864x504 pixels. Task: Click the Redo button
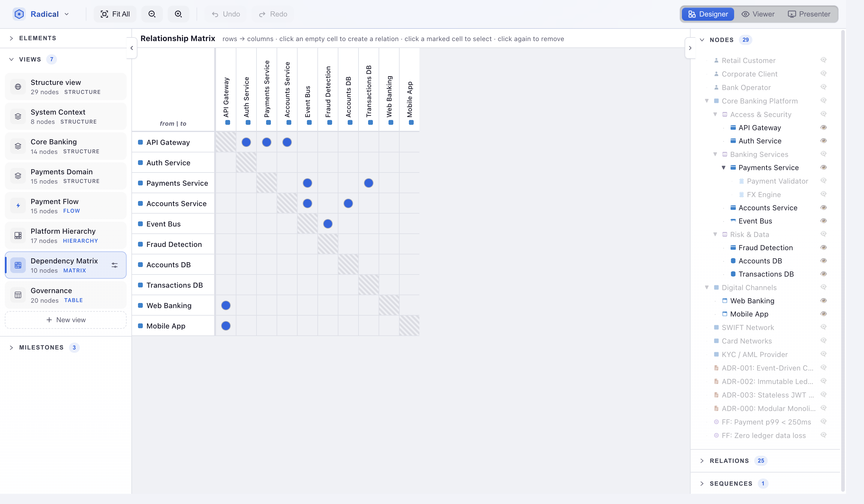click(x=273, y=14)
